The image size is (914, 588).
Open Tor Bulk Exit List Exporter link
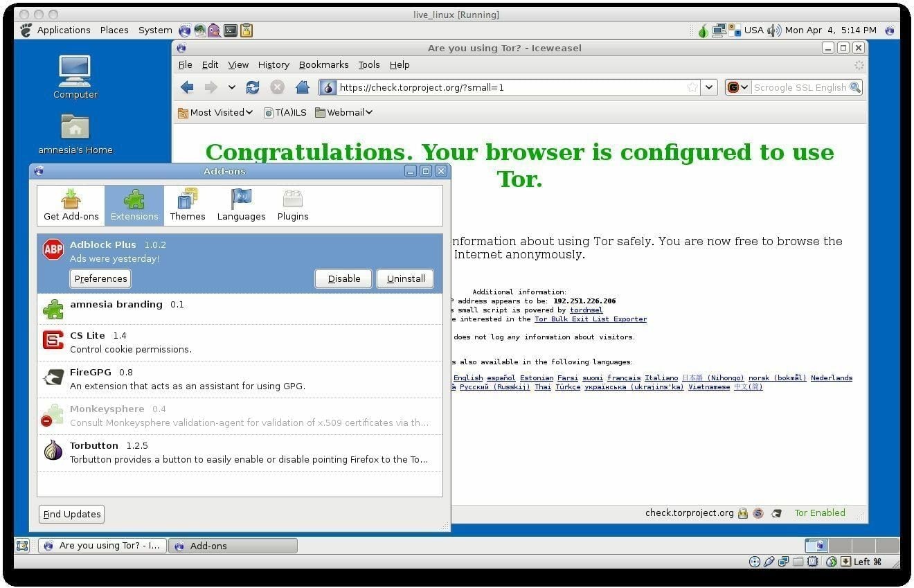(591, 319)
